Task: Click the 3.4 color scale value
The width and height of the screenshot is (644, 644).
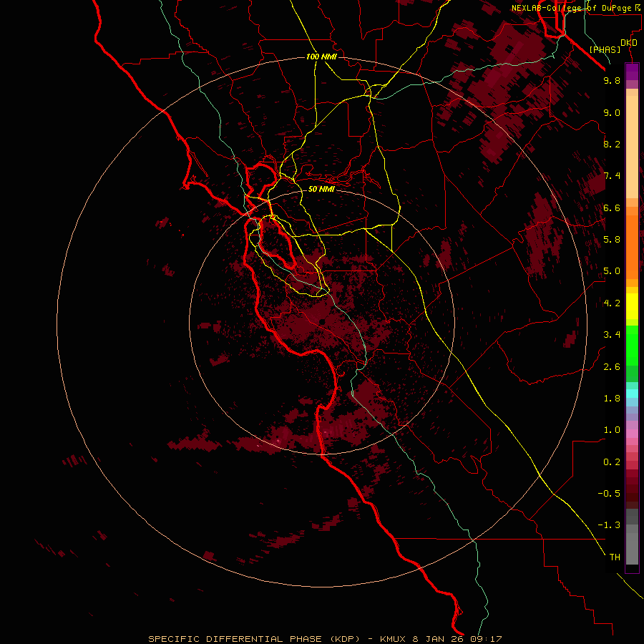Action: click(612, 335)
